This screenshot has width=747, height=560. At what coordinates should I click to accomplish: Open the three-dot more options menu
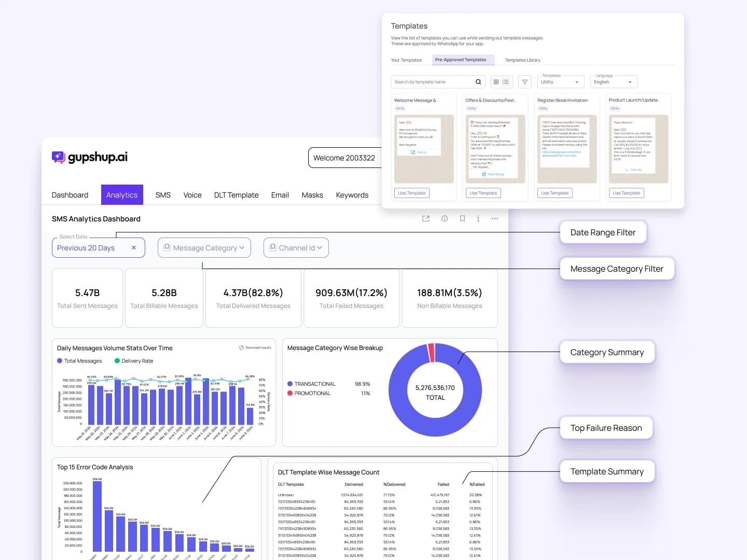(495, 219)
